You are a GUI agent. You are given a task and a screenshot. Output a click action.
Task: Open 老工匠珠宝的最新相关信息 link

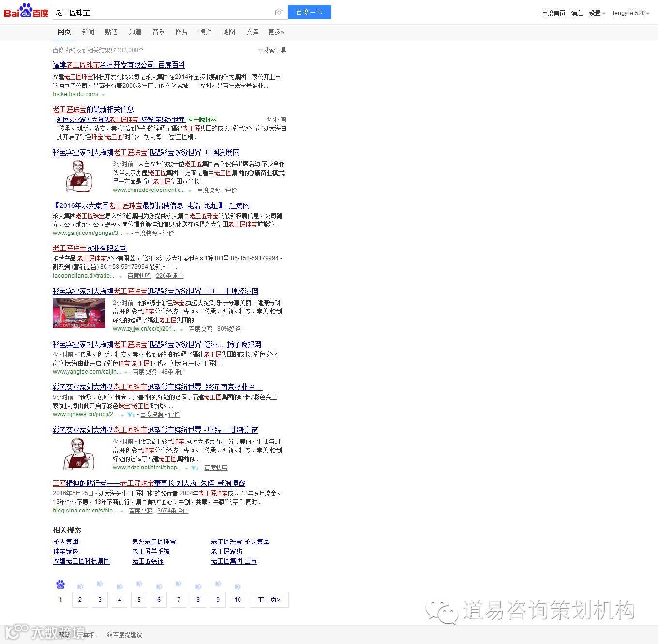[x=93, y=110]
